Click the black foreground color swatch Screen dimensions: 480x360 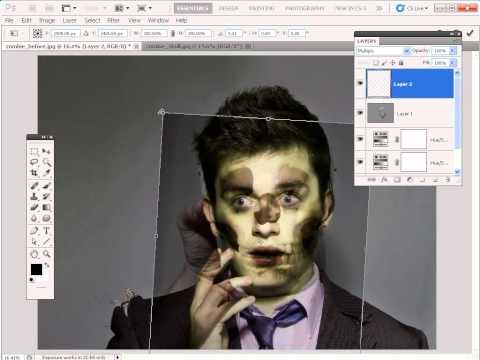click(36, 270)
